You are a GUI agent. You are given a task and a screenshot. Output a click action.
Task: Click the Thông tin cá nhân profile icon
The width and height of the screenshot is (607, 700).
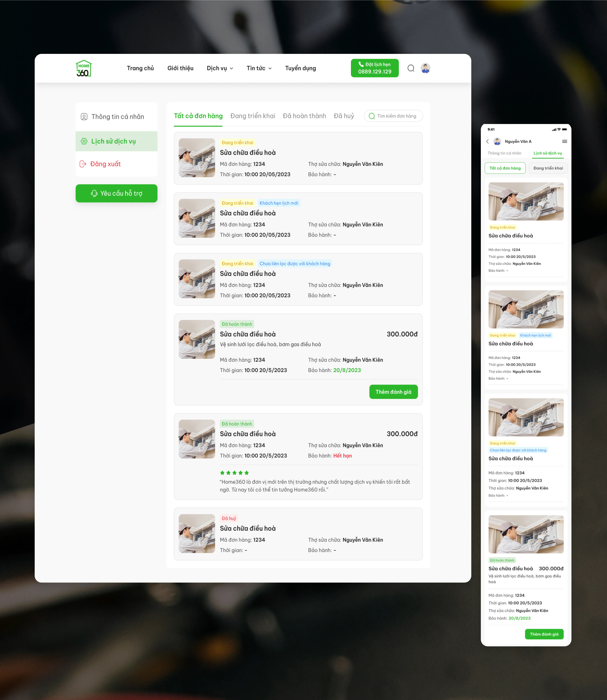84,117
